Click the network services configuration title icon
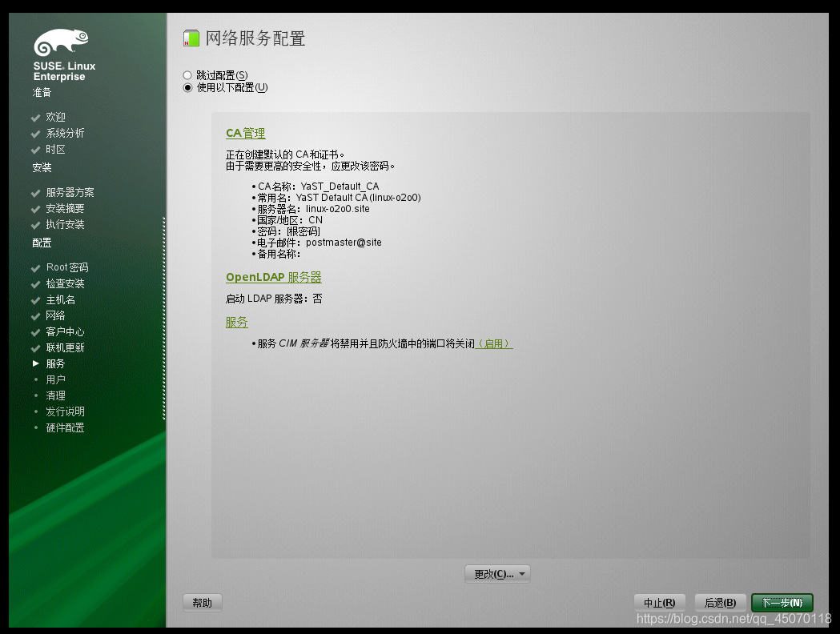 coord(191,38)
